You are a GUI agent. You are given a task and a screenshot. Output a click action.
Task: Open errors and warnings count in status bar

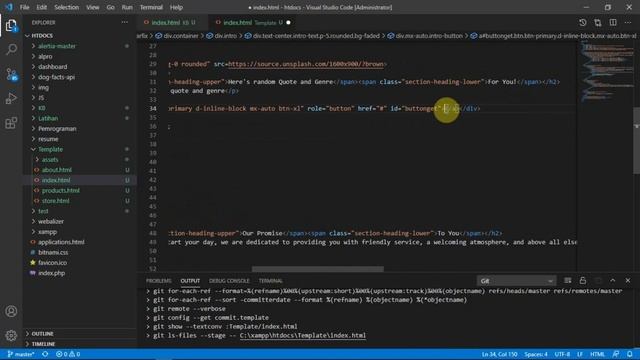(x=68, y=354)
